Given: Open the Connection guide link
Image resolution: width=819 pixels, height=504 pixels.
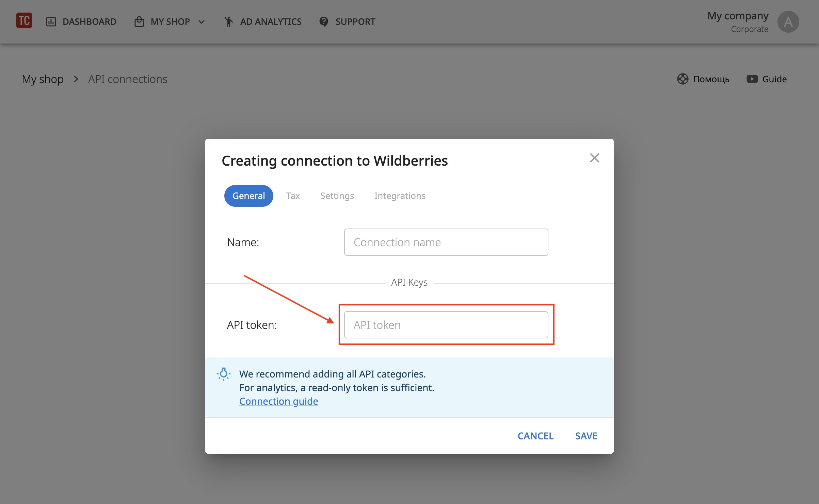Looking at the screenshot, I should coord(278,401).
